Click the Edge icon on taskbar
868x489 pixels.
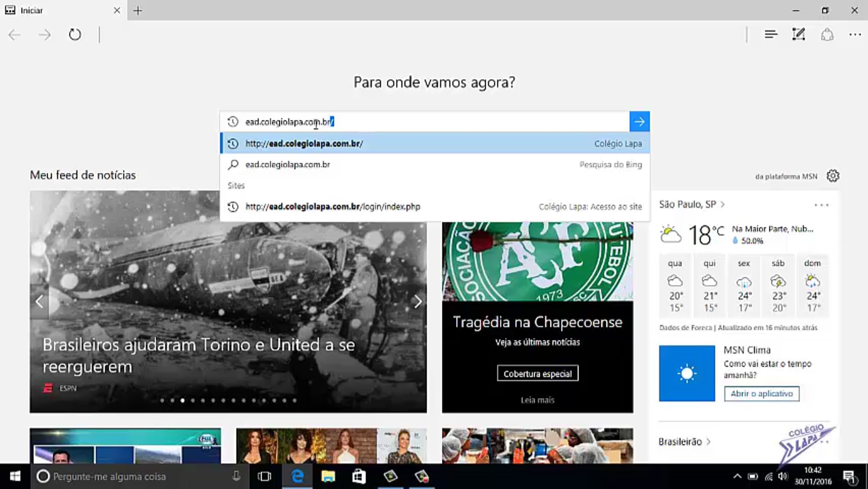click(297, 476)
